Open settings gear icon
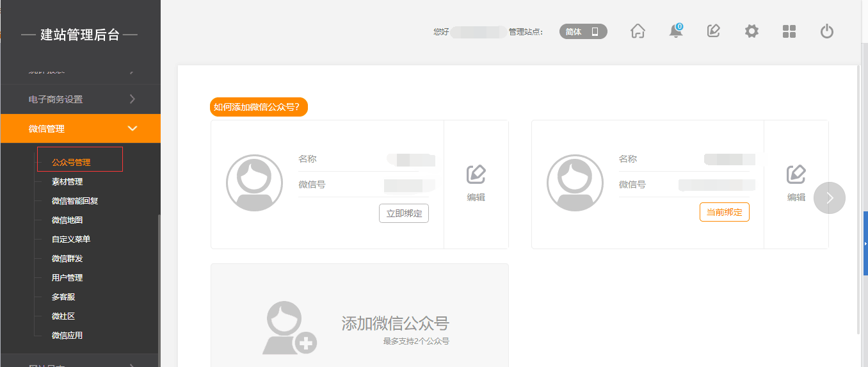 click(x=751, y=31)
